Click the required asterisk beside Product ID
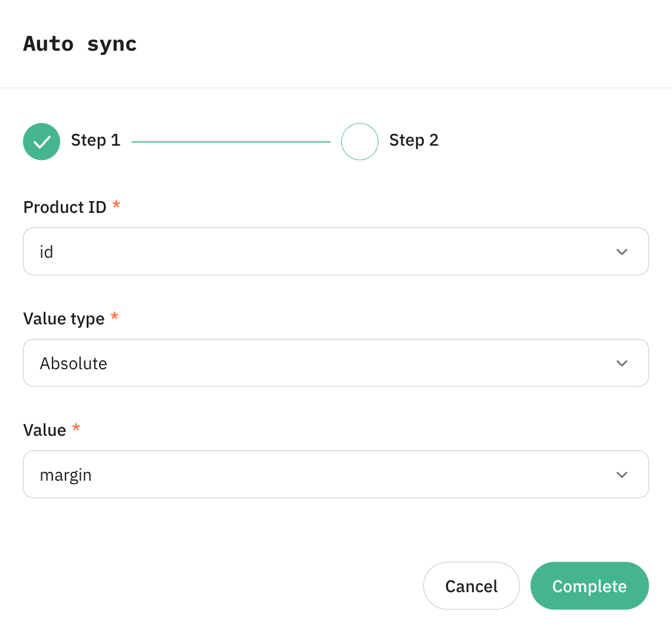Viewport: 672px width, 637px height. (116, 205)
